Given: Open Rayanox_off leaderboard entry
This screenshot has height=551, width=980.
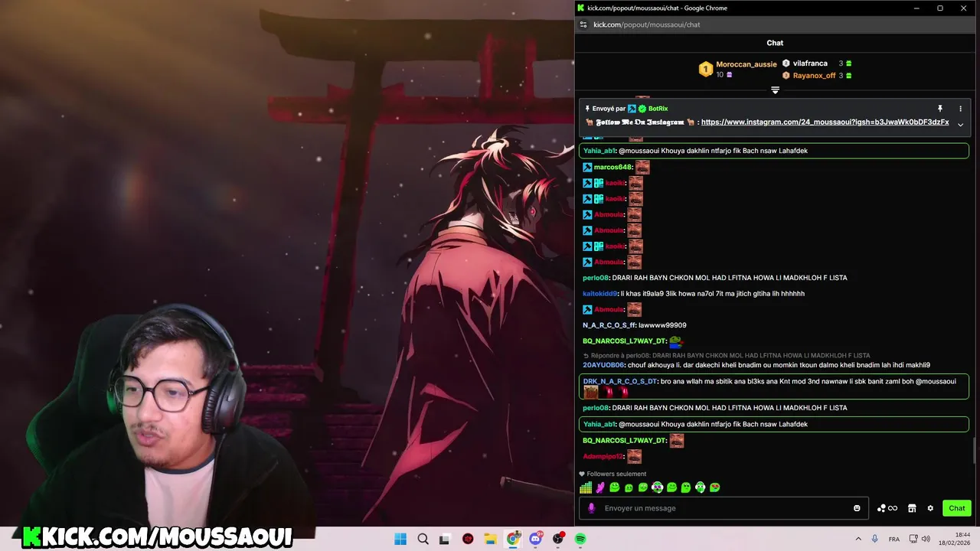Looking at the screenshot, I should click(814, 76).
